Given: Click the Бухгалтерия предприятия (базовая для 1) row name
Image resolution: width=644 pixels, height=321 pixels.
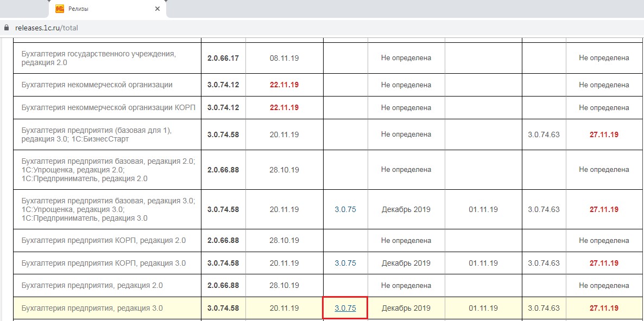Looking at the screenshot, I should (x=96, y=134).
